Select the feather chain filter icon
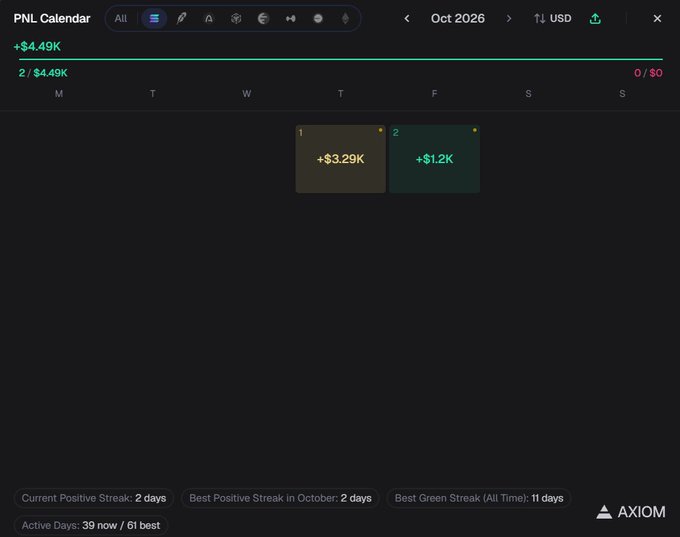This screenshot has height=537, width=680. point(182,19)
